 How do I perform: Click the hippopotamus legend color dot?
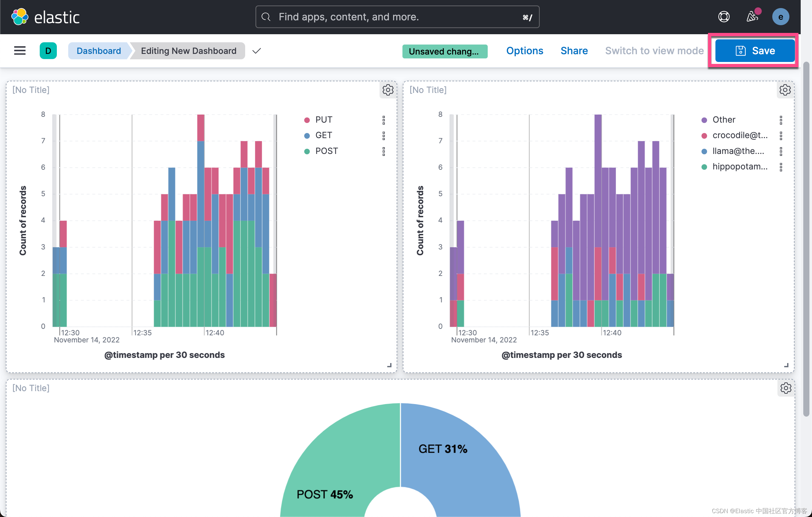(x=704, y=167)
